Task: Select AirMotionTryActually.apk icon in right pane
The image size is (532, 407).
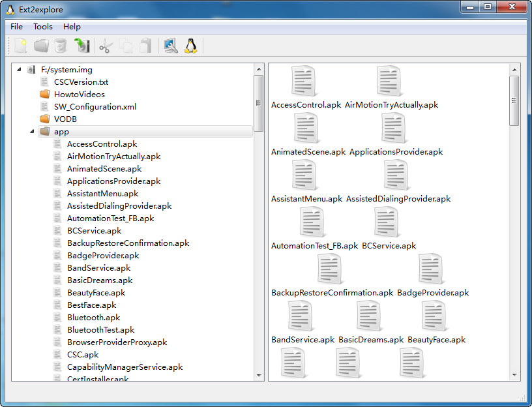Action: [x=389, y=81]
